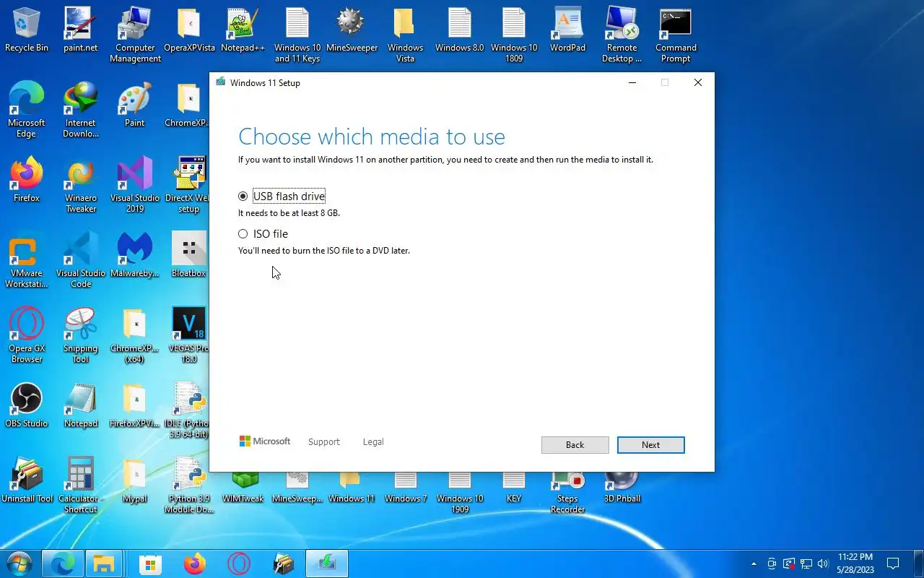924x578 pixels.
Task: Open OBS Studio desktop shortcut
Action: click(x=27, y=406)
